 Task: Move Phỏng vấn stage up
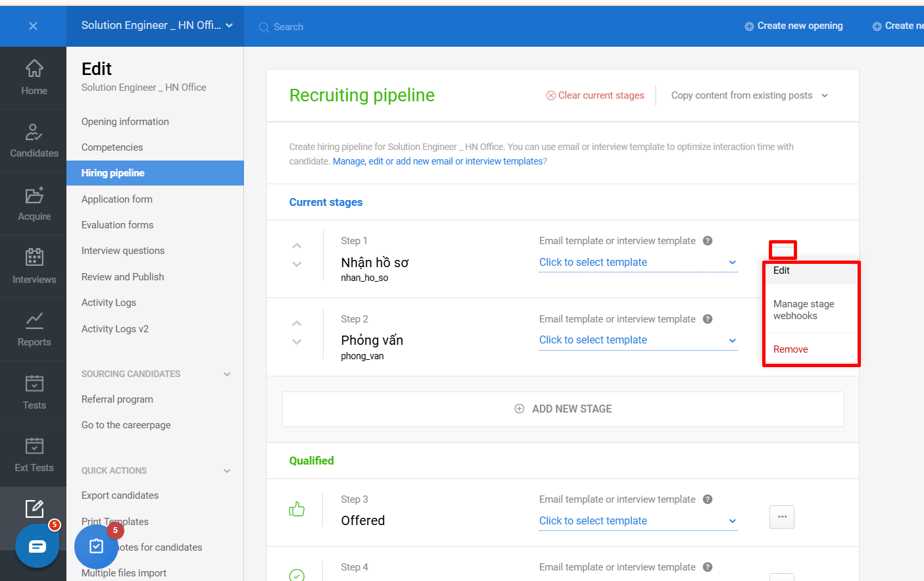[297, 323]
